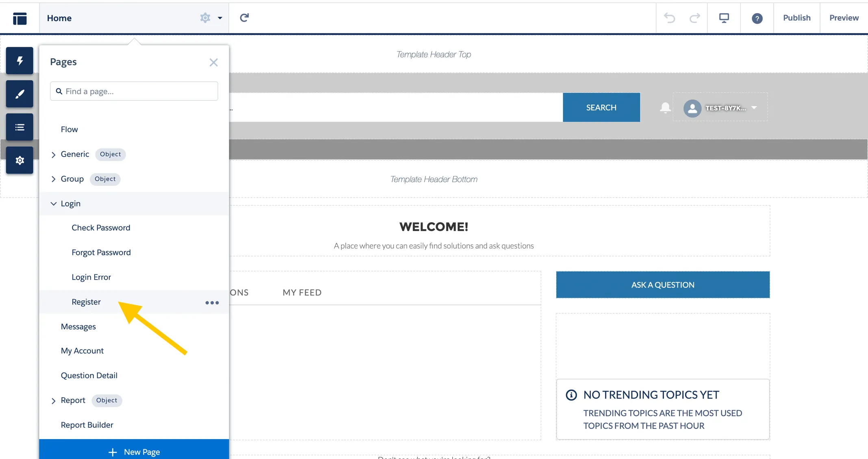Screen dimensions: 868x459
Task: Click the undo arrow icon
Action: (670, 18)
